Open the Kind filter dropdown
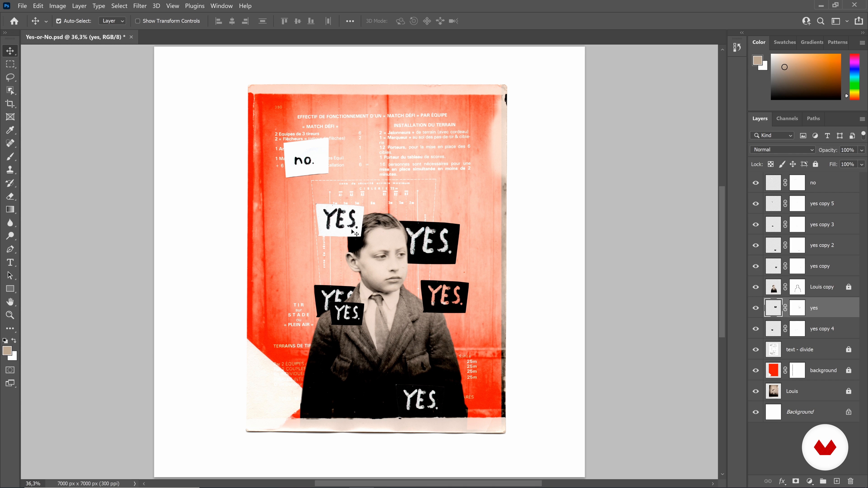Image resolution: width=868 pixels, height=488 pixels. pos(772,135)
